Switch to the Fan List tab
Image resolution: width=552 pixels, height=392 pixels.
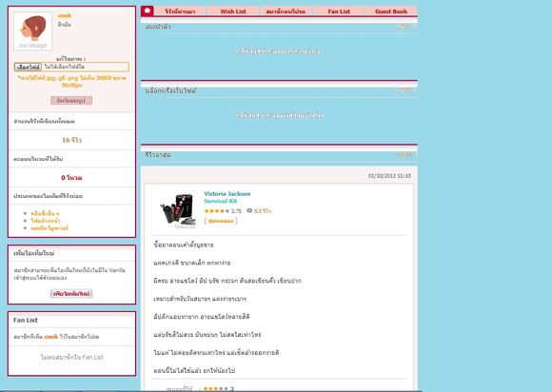pyautogui.click(x=339, y=11)
